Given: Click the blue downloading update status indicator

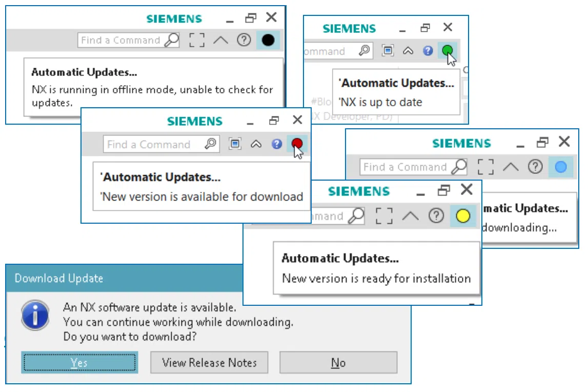Looking at the screenshot, I should [561, 167].
